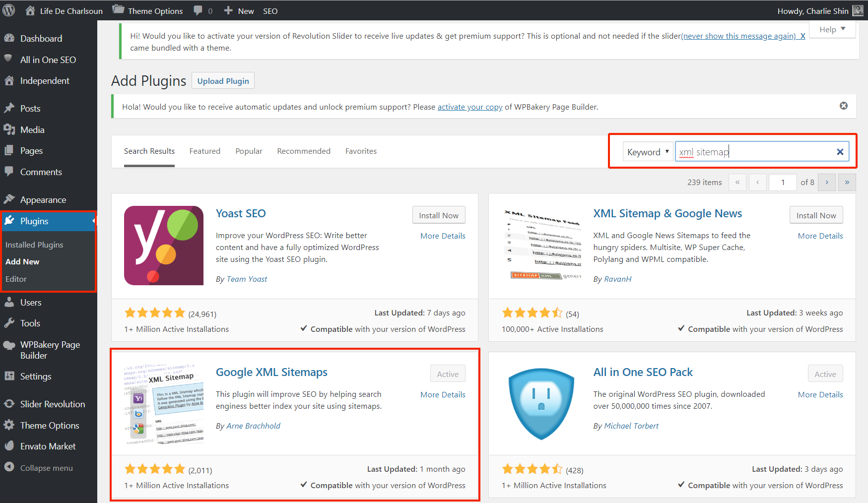Viewport: 868px width, 503px height.
Task: Clear the search field with the blue X
Action: click(840, 152)
